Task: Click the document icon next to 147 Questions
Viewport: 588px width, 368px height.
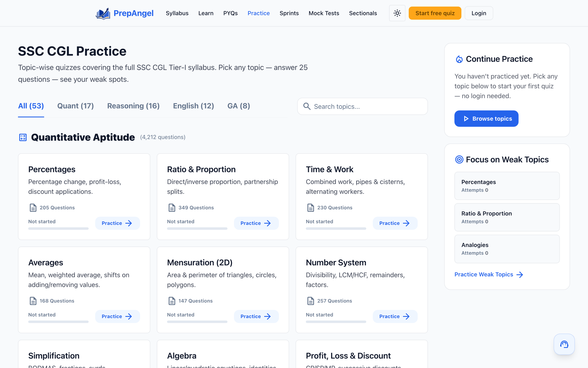Action: [172, 301]
